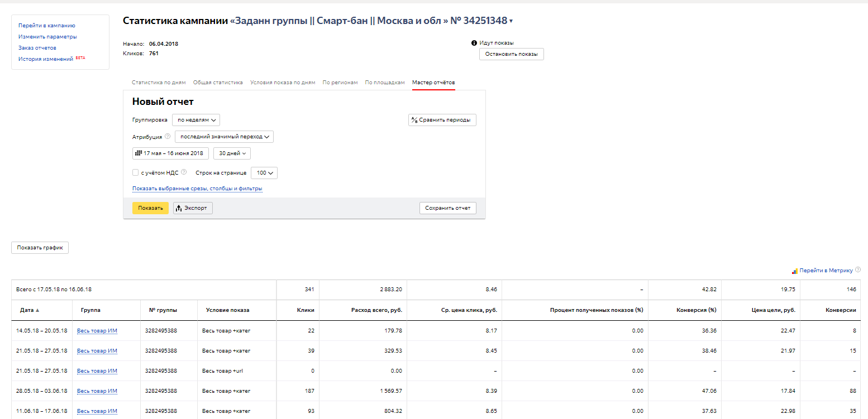Click the Метрика chart icon
Image resolution: width=868 pixels, height=419 pixels.
794,271
